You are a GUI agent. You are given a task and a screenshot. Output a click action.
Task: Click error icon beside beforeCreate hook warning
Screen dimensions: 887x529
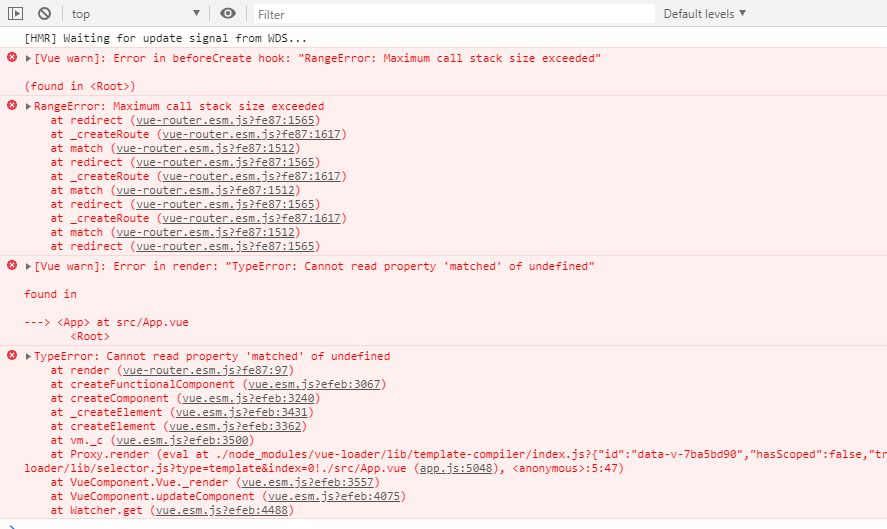pos(12,57)
